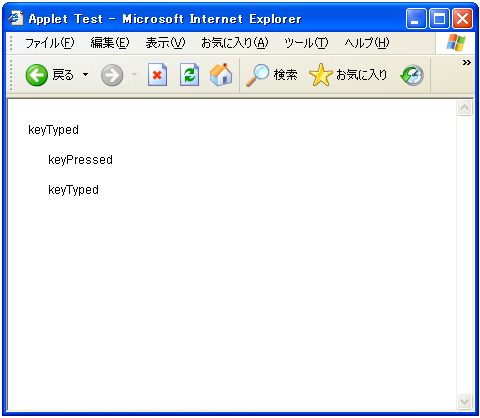480x418 pixels.
Task: Go to the Home page icon
Action: point(221,74)
